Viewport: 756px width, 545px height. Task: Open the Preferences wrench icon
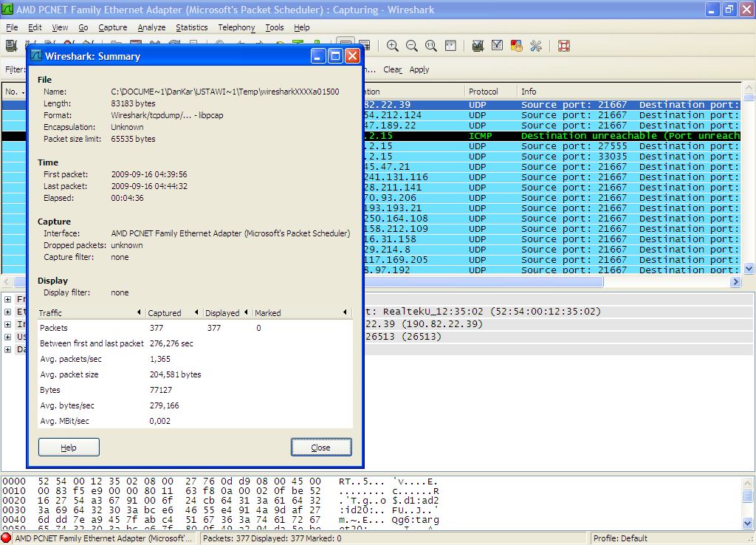click(536, 46)
